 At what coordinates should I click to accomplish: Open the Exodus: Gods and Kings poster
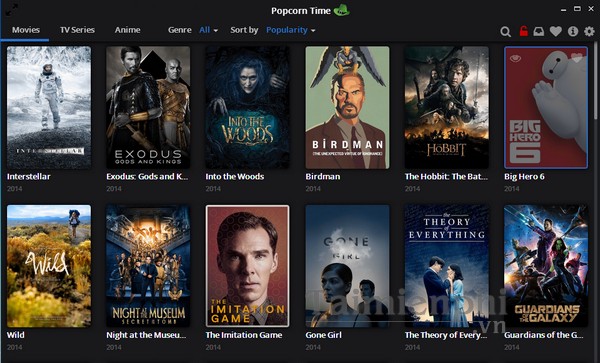(x=148, y=107)
